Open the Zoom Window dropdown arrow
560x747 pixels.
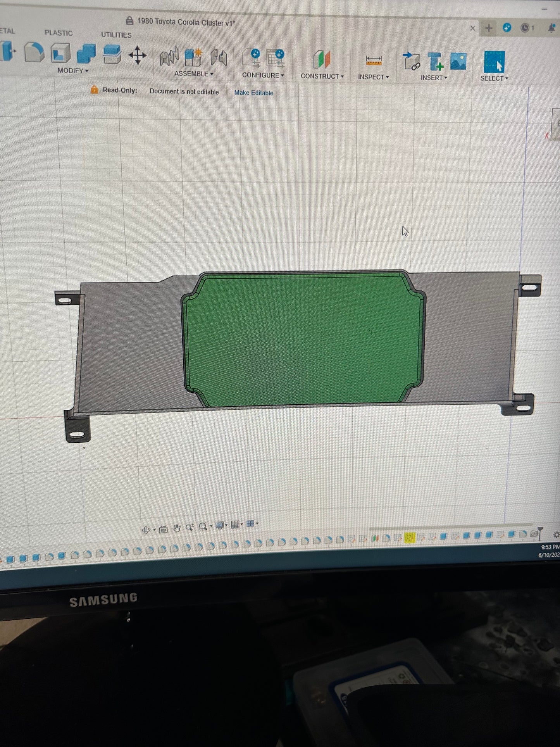pos(211,526)
